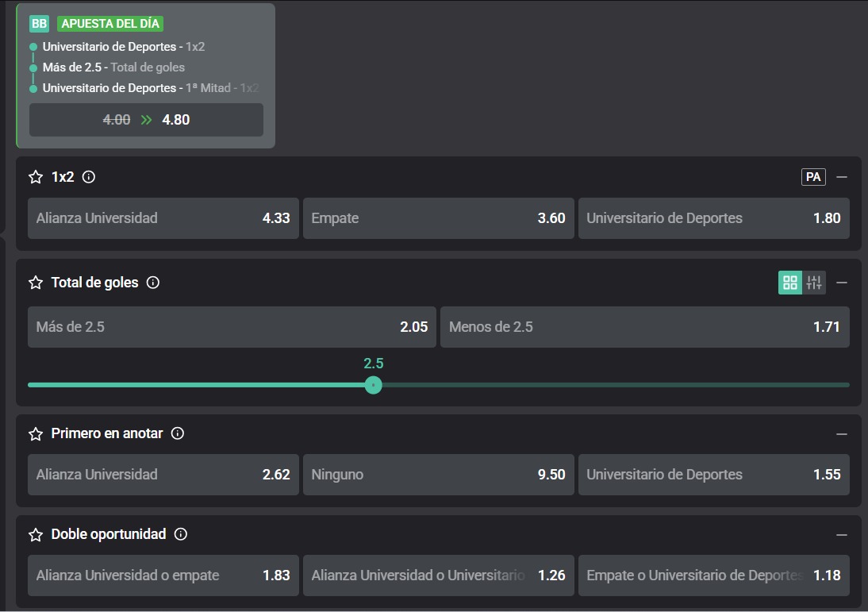Select Empate at 3.60
The width and height of the screenshot is (868, 612).
(439, 218)
